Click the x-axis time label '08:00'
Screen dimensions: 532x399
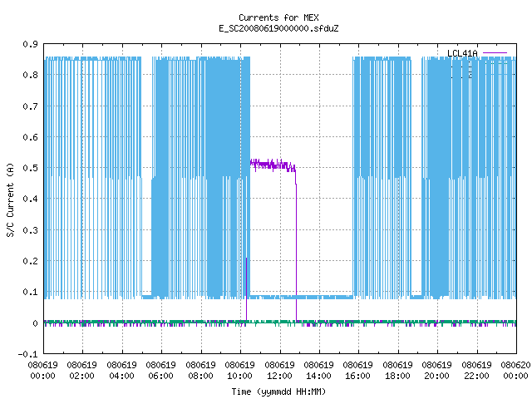200,376
